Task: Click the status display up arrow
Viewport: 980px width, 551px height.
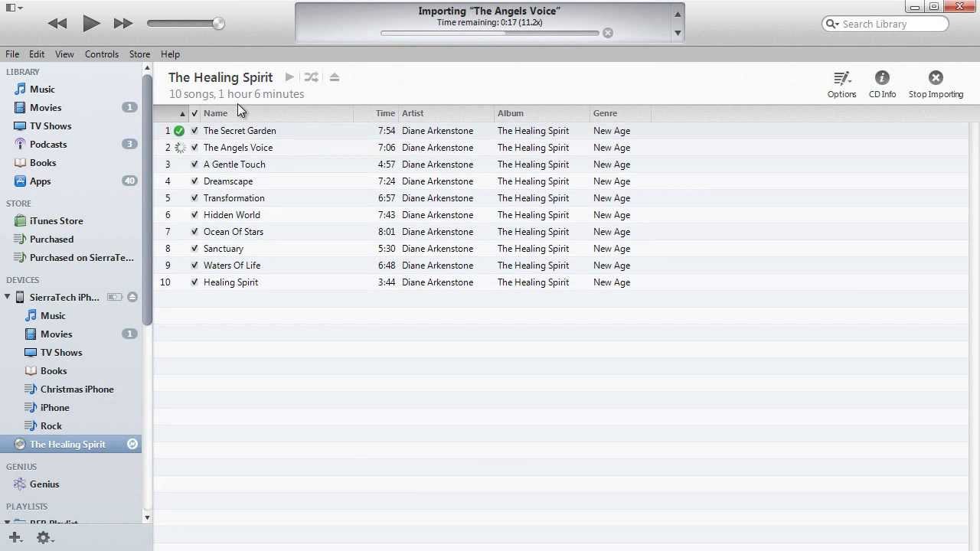Action: [678, 15]
